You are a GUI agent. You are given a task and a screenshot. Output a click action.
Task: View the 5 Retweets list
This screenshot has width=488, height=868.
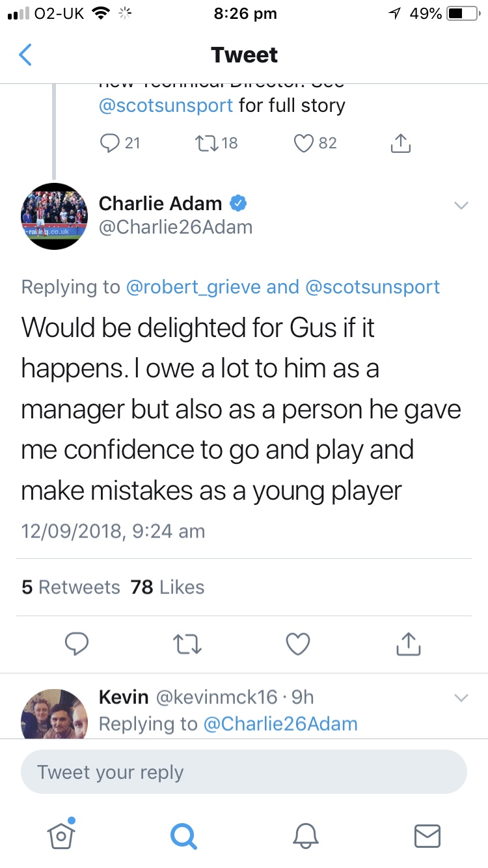click(x=71, y=587)
